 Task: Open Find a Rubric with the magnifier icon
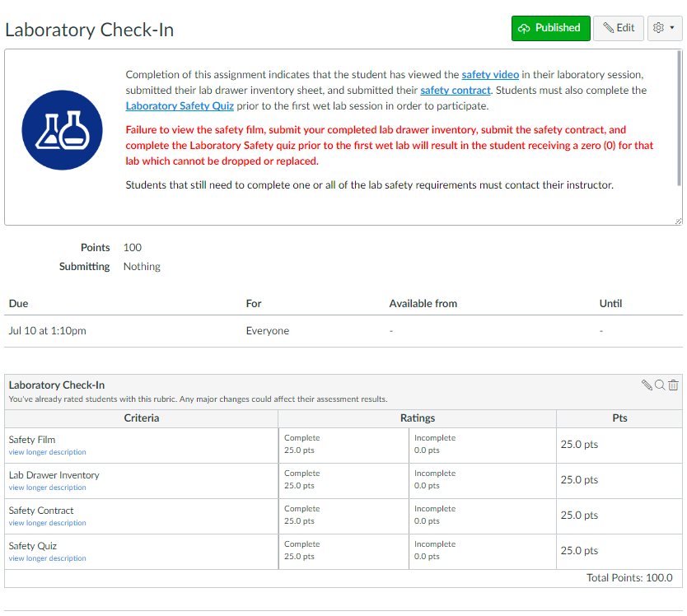[x=660, y=384]
